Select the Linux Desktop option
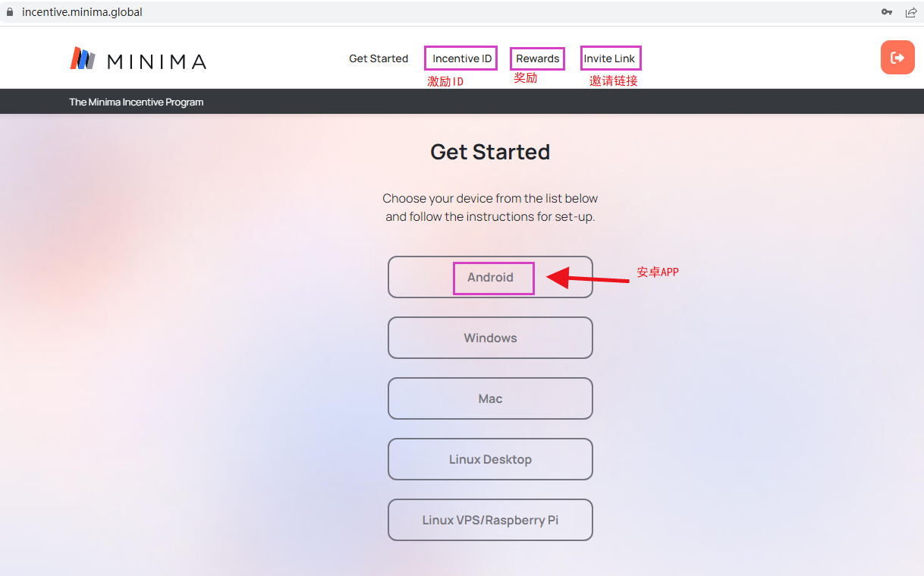This screenshot has height=576, width=924. pyautogui.click(x=490, y=459)
